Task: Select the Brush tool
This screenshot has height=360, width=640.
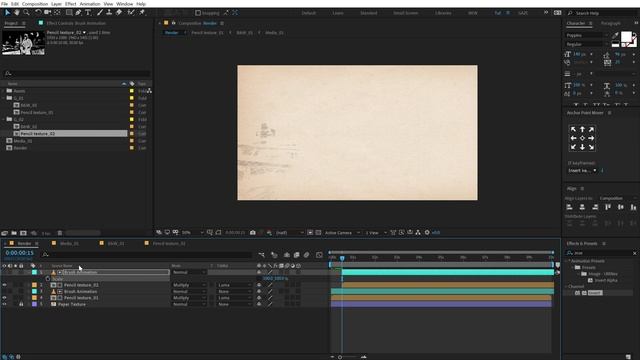Action: [x=100, y=13]
